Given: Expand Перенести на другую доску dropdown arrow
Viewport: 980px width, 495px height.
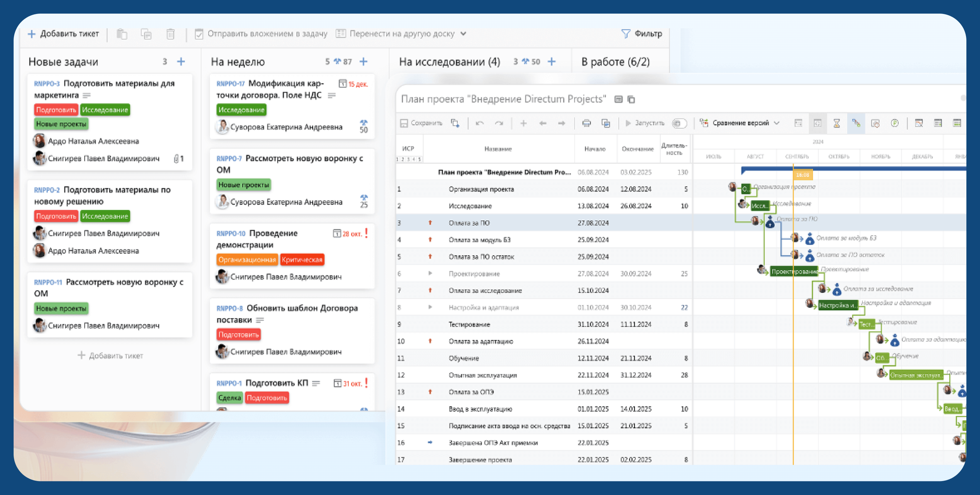Looking at the screenshot, I should tap(463, 33).
